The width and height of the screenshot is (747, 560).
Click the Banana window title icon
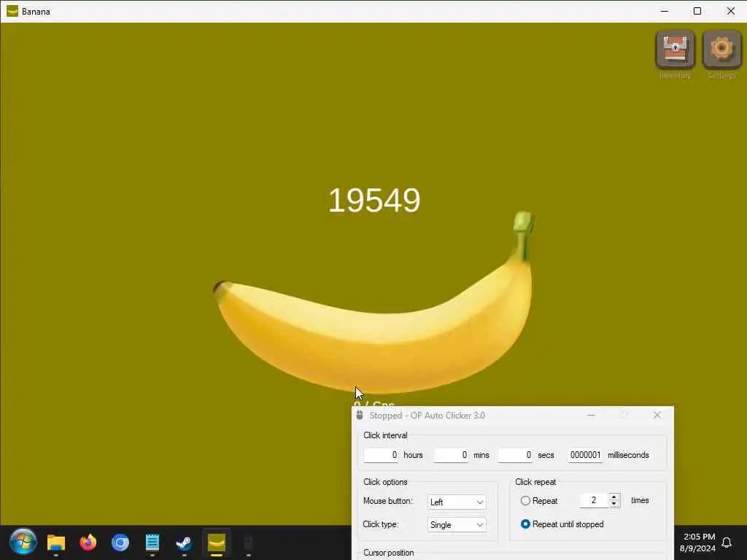tap(12, 11)
